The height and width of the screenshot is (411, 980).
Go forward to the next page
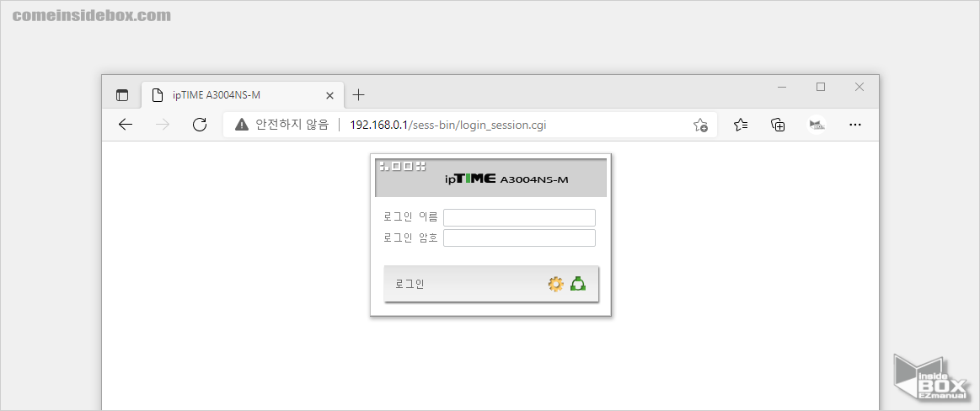[163, 125]
